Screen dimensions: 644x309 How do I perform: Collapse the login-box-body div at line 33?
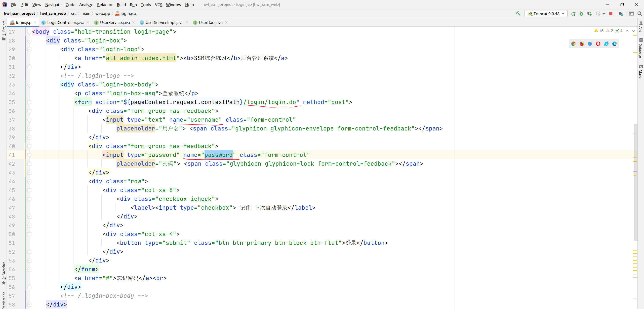pos(29,85)
